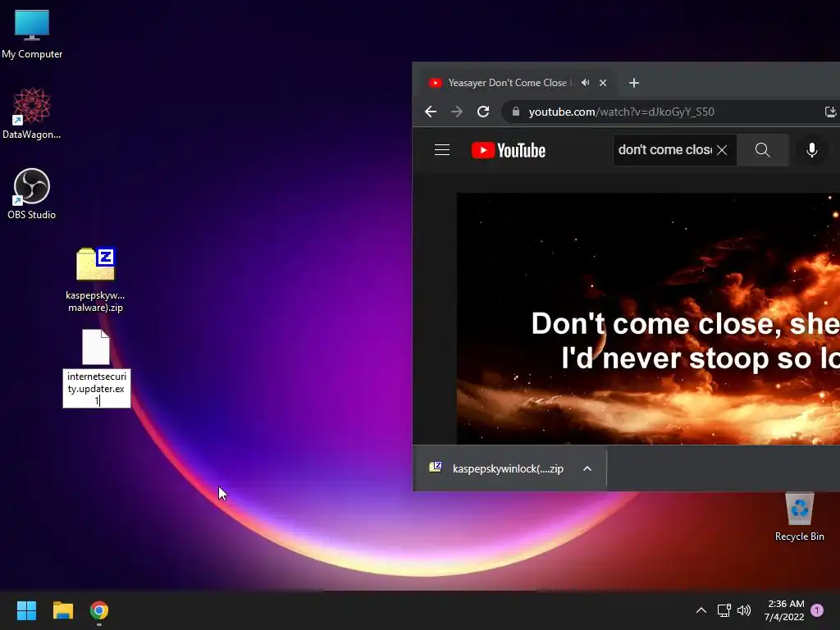Open the YouTube hamburger guide menu
Image resolution: width=840 pixels, height=630 pixels.
click(442, 150)
